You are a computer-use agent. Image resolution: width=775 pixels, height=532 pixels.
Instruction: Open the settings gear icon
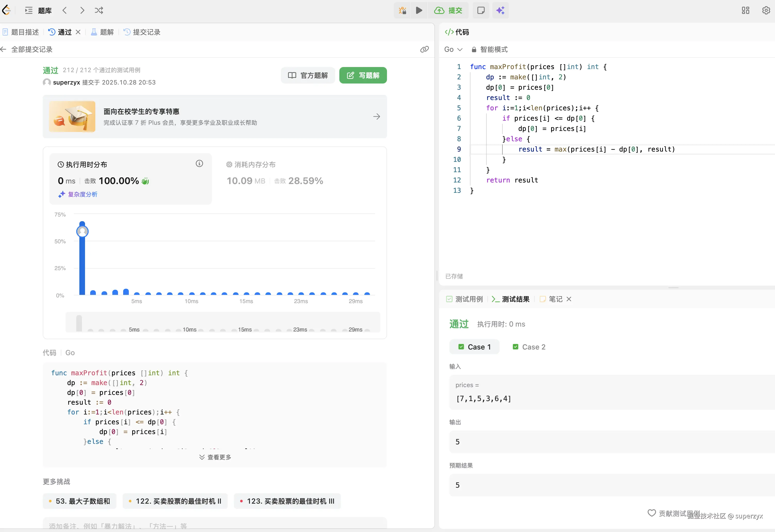click(766, 10)
